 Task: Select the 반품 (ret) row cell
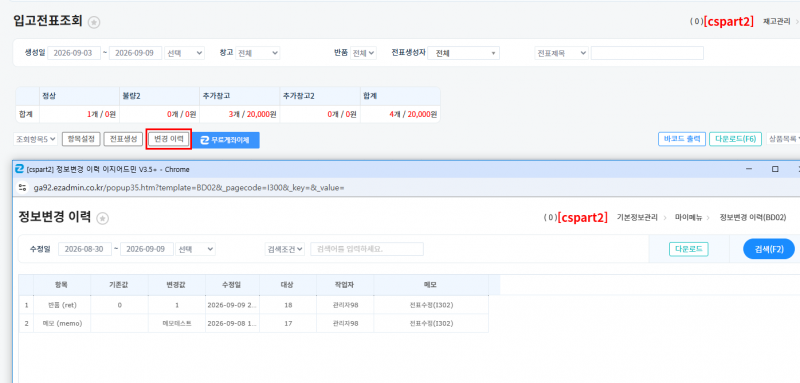[62, 305]
